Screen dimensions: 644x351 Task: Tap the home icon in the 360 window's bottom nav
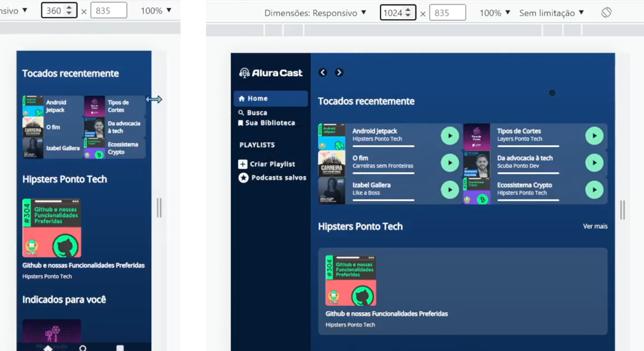pos(48,348)
